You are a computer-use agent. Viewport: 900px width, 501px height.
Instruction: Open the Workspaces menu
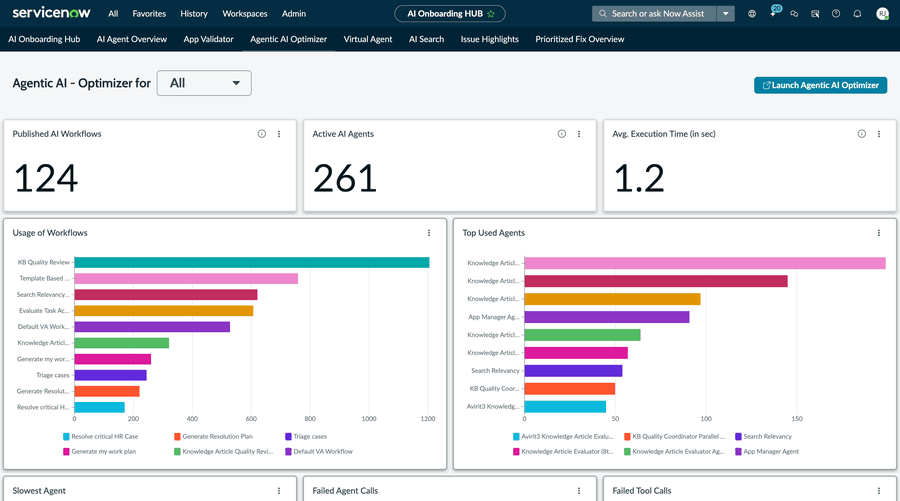pyautogui.click(x=245, y=14)
